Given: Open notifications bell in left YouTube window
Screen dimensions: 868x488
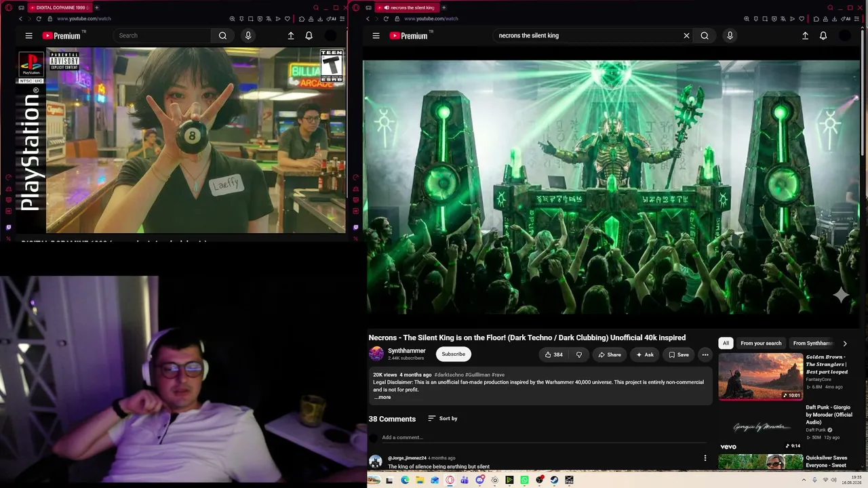Looking at the screenshot, I should click(x=309, y=36).
